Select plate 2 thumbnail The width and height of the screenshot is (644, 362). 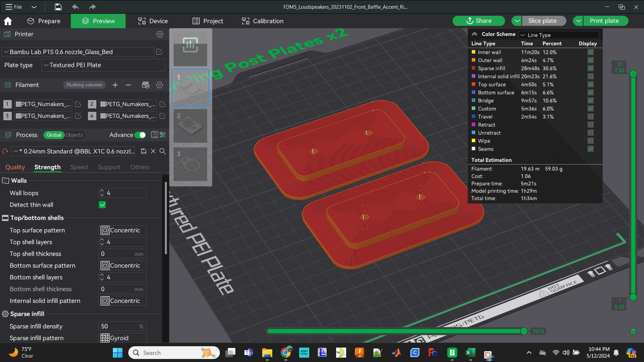coord(190,126)
